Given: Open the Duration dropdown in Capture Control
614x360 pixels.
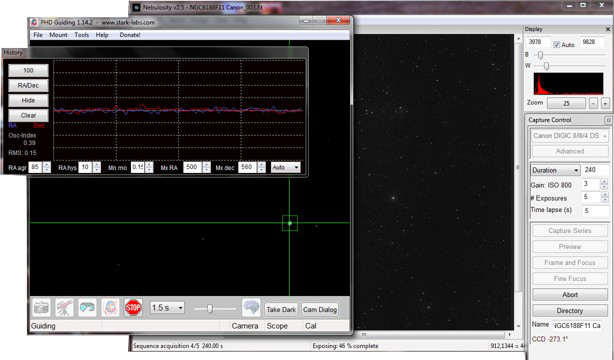Looking at the screenshot, I should pos(555,170).
